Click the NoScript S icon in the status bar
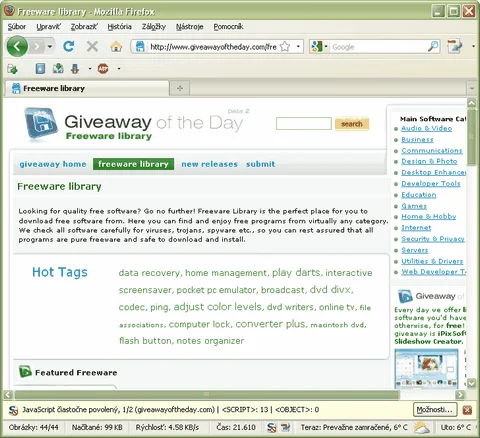Screen dimensions: 480x438 click(272, 428)
